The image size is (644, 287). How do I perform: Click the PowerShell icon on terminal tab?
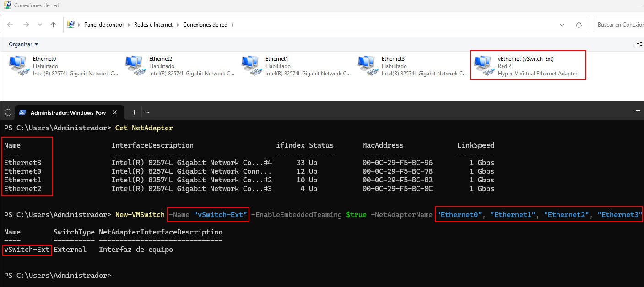coord(22,112)
